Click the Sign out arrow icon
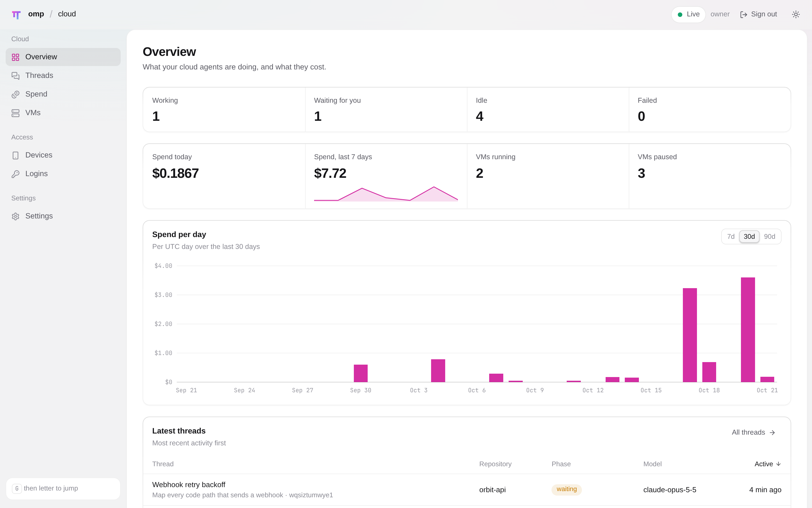Screen dimensions: 812x508 click(743, 14)
